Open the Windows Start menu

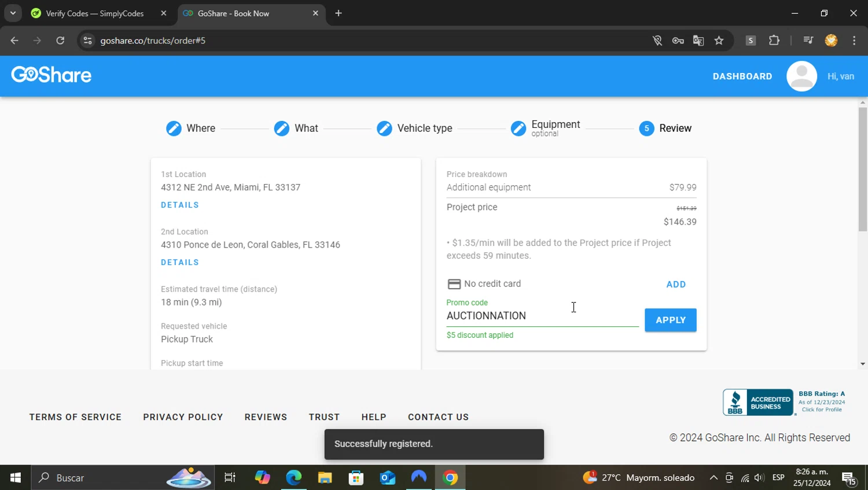[x=16, y=478]
